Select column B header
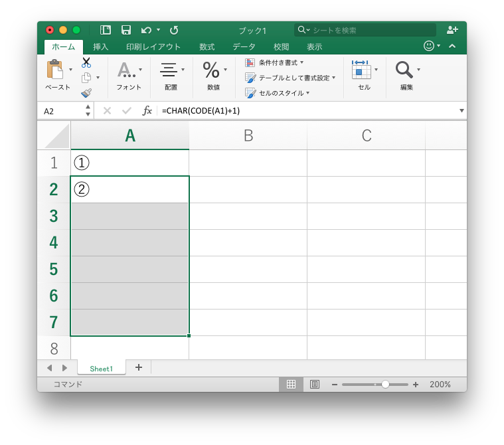This screenshot has height=445, width=504. click(x=248, y=135)
